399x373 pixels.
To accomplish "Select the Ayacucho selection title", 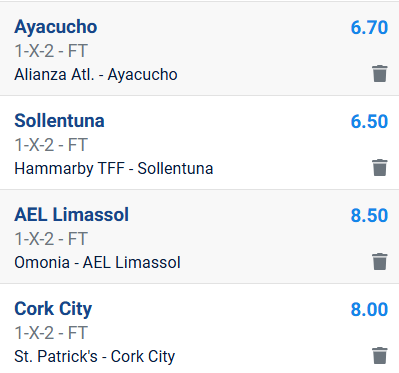I will pyautogui.click(x=56, y=27).
